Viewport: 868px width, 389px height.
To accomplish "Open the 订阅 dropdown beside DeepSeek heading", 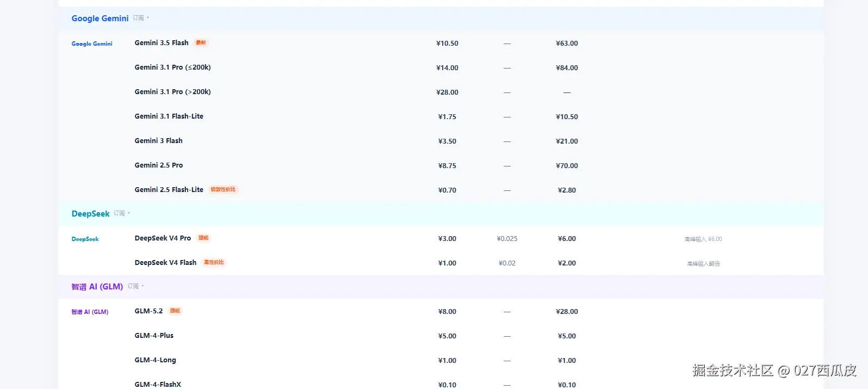I will click(122, 213).
